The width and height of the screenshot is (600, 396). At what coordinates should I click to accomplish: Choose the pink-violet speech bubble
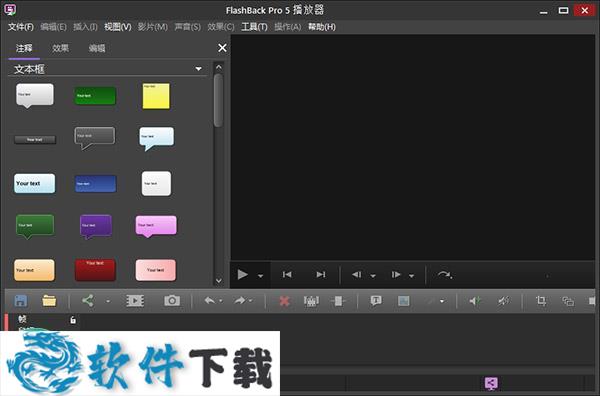[x=156, y=226]
